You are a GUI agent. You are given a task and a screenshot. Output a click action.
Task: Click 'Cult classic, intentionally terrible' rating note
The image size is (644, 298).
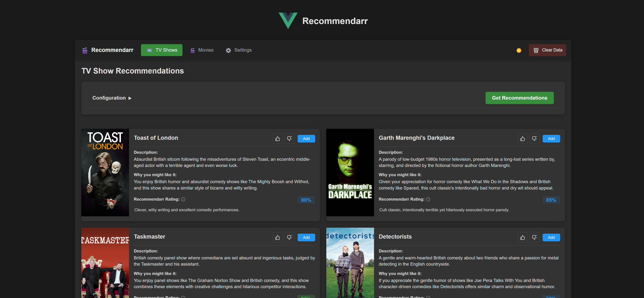click(x=444, y=210)
